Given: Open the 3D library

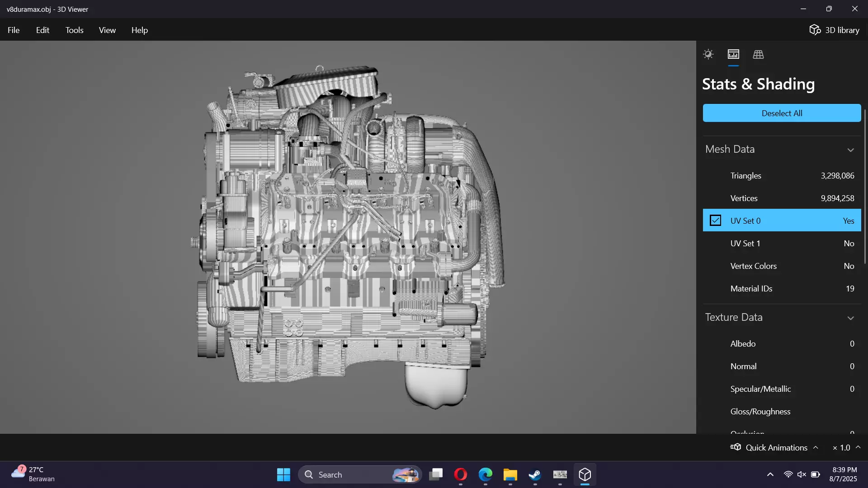Looking at the screenshot, I should coord(834,30).
